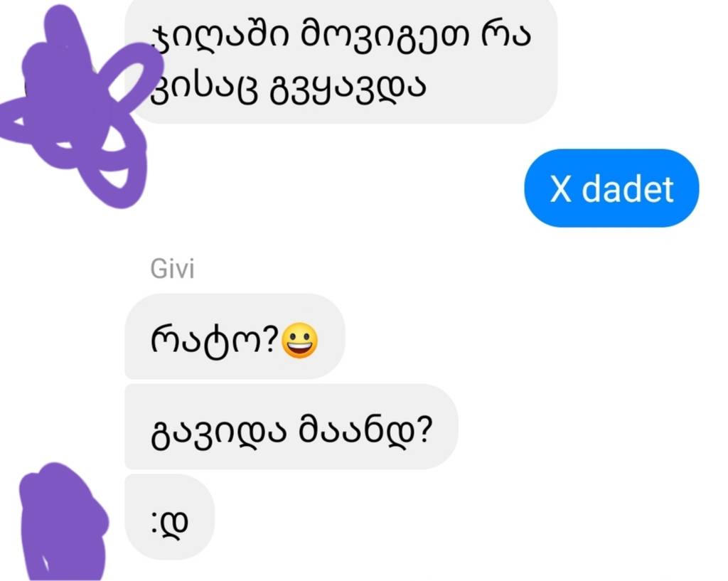
Task: Click the word 'ჯილაში' in the first message
Action: coord(220,37)
